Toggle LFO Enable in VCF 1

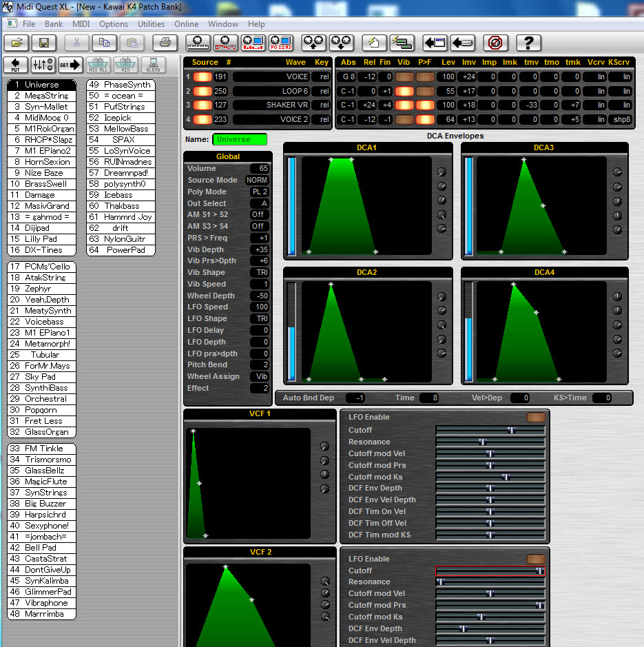pos(535,418)
